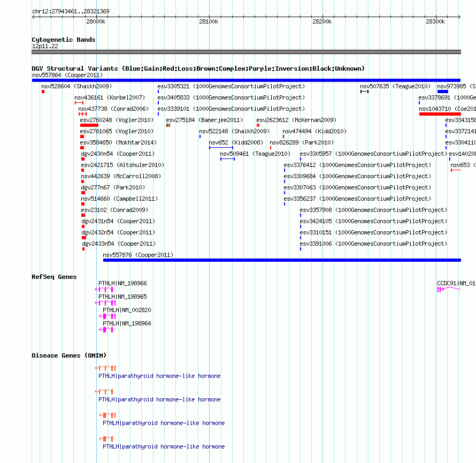The width and height of the screenshot is (476, 463).
Task: Click the nsv528604 (Shaikh2009) variant label
Action: coord(76,86)
